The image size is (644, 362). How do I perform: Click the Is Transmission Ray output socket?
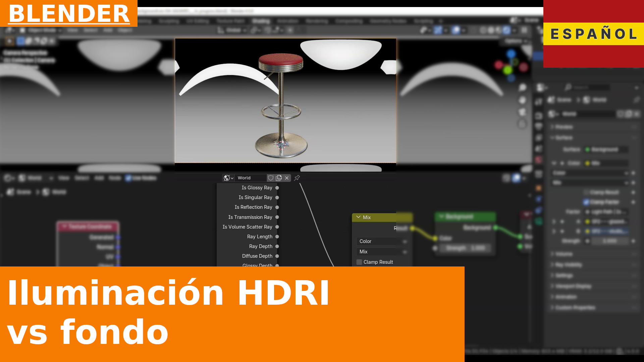[x=277, y=217]
